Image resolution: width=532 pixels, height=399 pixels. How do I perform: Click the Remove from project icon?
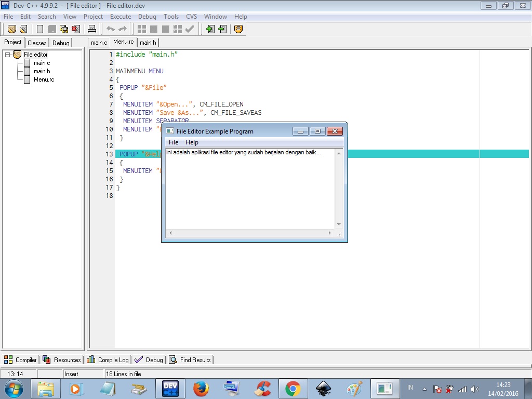pyautogui.click(x=222, y=29)
